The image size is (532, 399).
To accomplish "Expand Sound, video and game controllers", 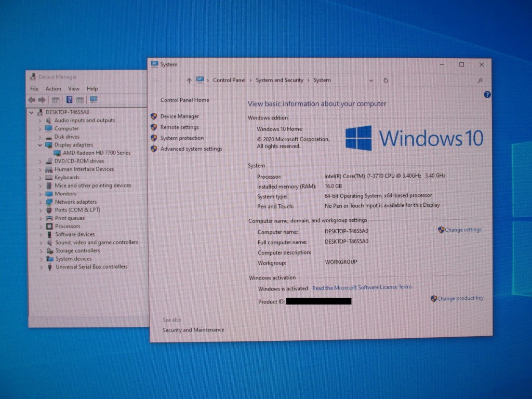I will 41,243.
